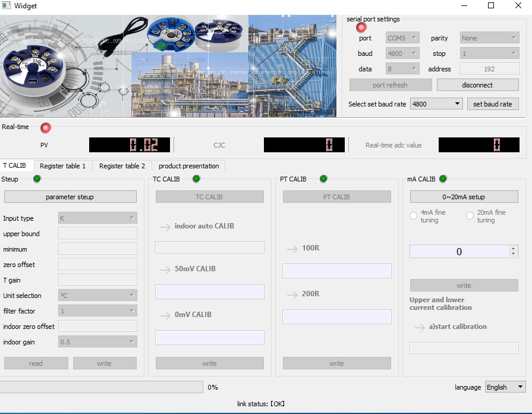Click the indoor auto CALIB arrow
The image size is (532, 414).
(x=165, y=227)
